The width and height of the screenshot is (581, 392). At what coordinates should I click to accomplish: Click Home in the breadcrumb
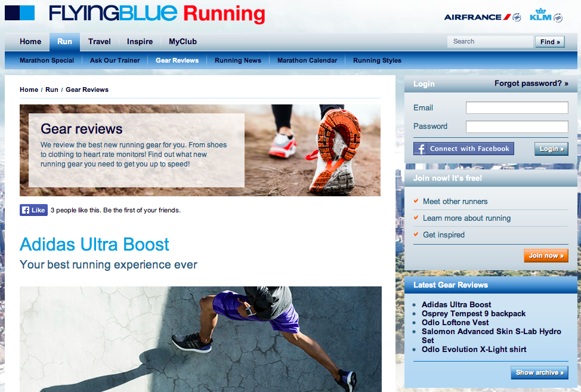29,89
